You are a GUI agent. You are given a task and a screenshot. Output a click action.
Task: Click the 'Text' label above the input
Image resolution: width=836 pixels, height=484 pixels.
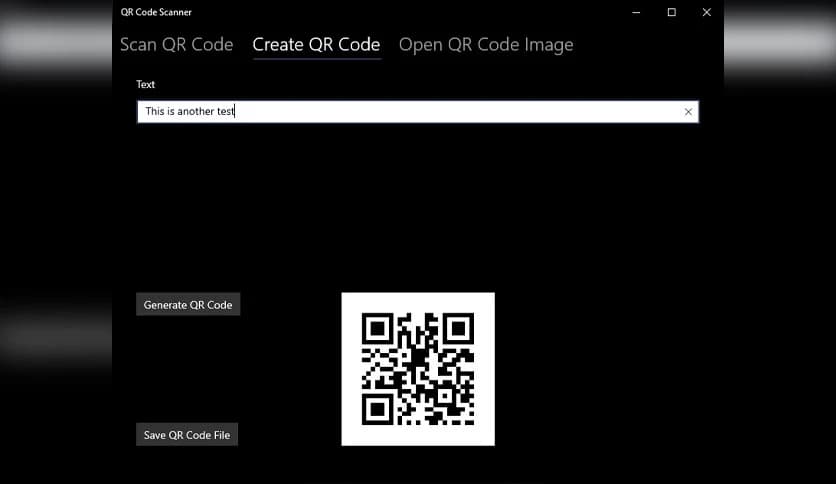click(x=145, y=84)
